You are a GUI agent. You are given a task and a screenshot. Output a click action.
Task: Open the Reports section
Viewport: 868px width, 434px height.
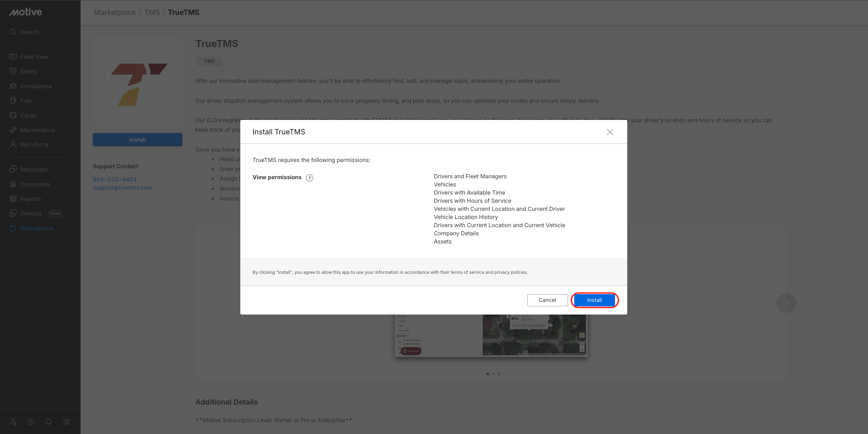[25, 199]
